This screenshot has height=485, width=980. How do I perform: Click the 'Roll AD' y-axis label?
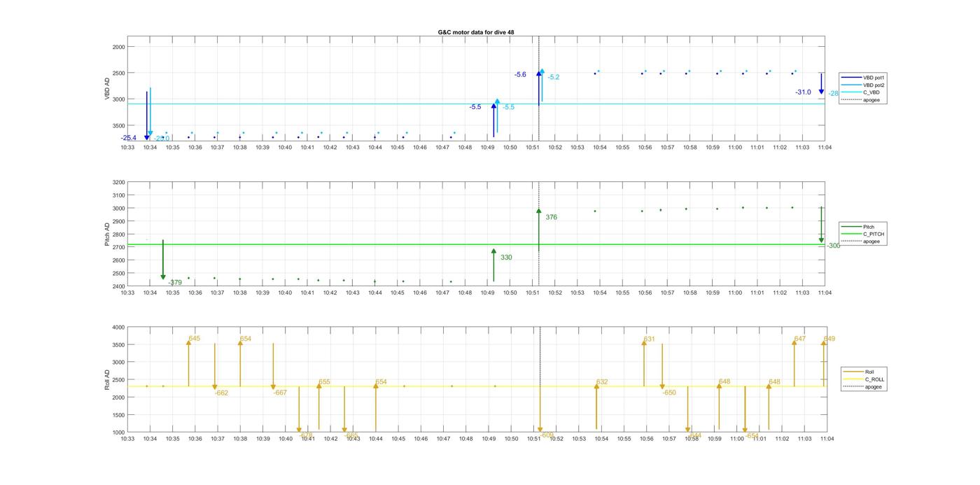[x=107, y=380]
